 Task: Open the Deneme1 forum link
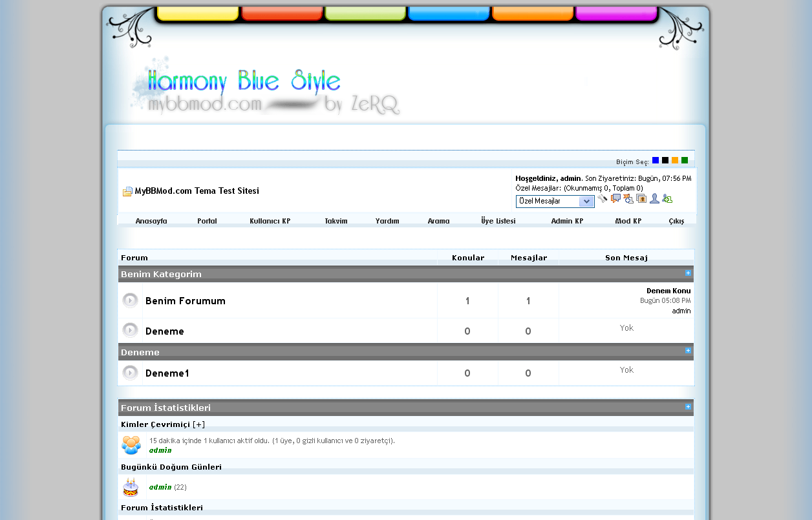167,373
